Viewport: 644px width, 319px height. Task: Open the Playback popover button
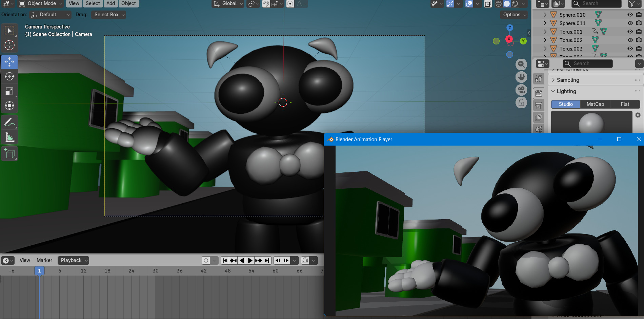(73, 260)
